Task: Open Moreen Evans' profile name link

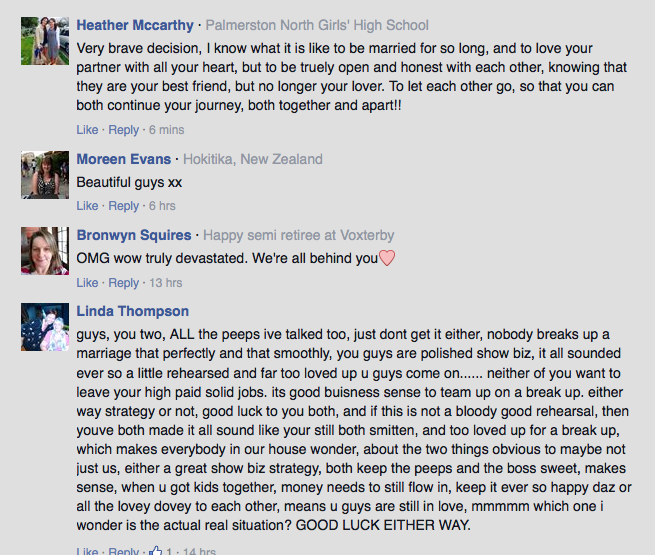Action: 124,159
